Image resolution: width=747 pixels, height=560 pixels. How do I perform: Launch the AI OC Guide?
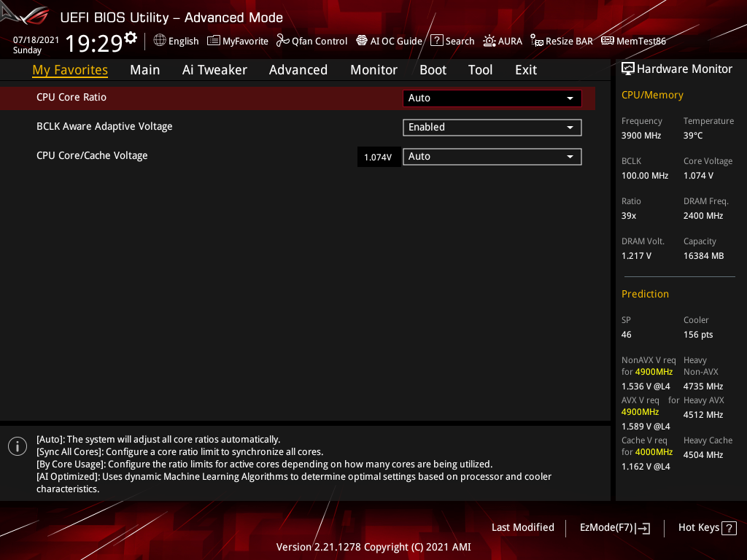[x=389, y=41]
